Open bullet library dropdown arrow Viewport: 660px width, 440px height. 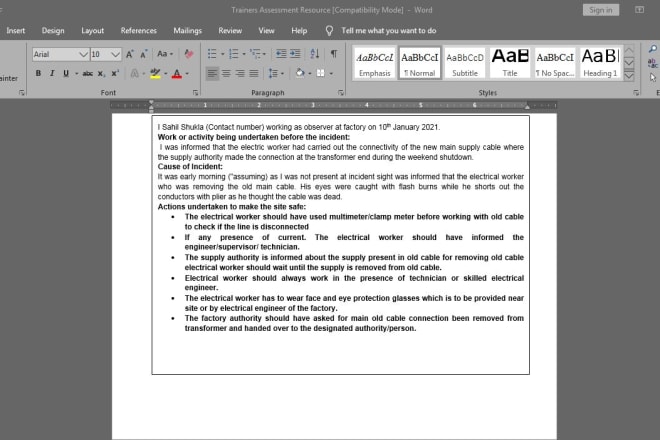(x=222, y=54)
